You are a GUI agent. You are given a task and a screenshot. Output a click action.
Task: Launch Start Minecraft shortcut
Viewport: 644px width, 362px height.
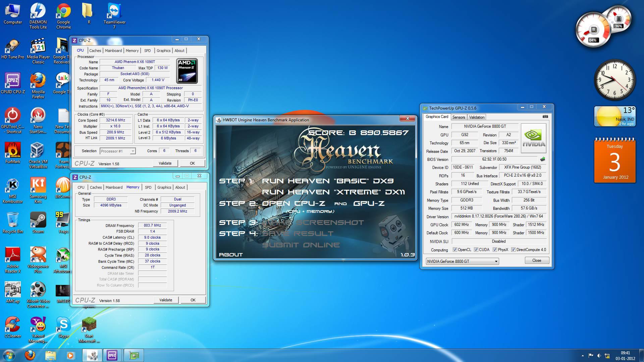89,330
